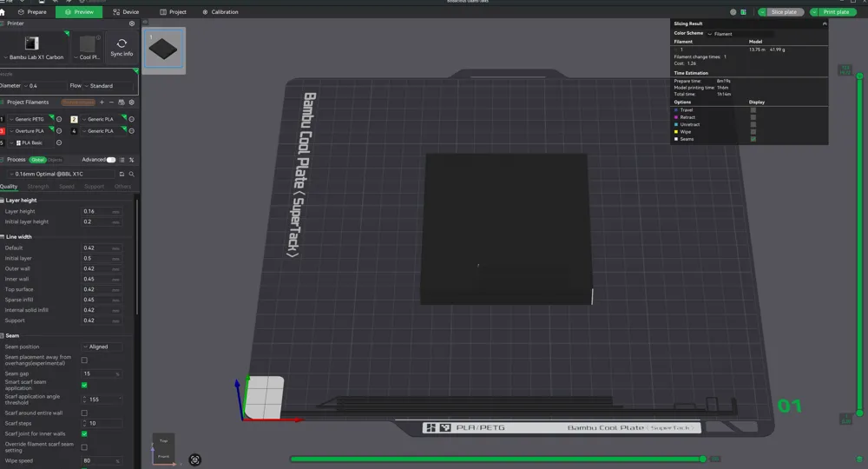Open the Slice plate dropdown arrow
Image resolution: width=868 pixels, height=469 pixels.
pyautogui.click(x=763, y=12)
